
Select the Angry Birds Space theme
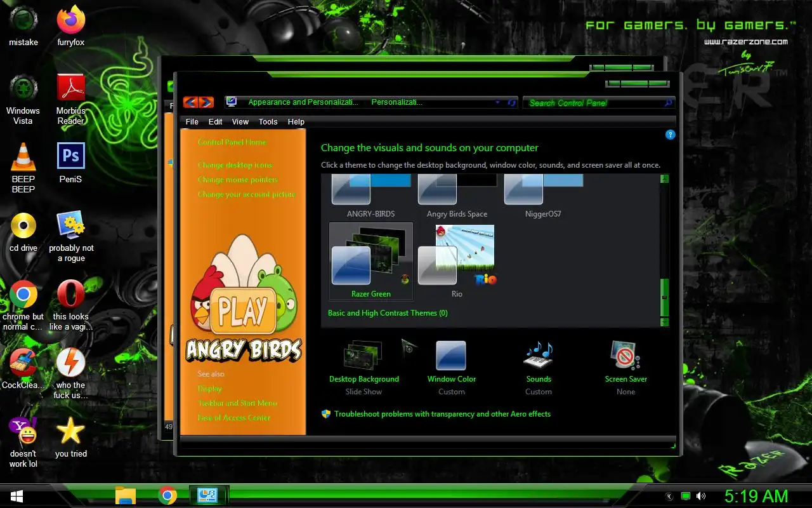(x=457, y=197)
